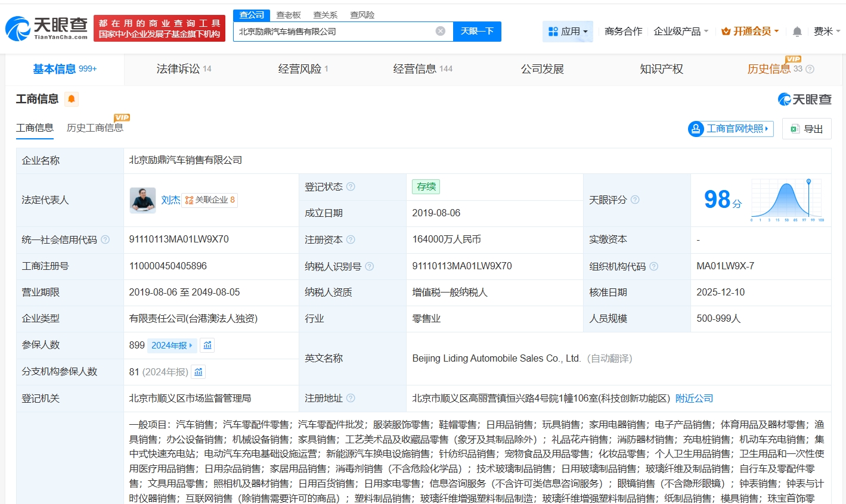Click the 导出 export button
The width and height of the screenshot is (846, 504).
tap(807, 129)
